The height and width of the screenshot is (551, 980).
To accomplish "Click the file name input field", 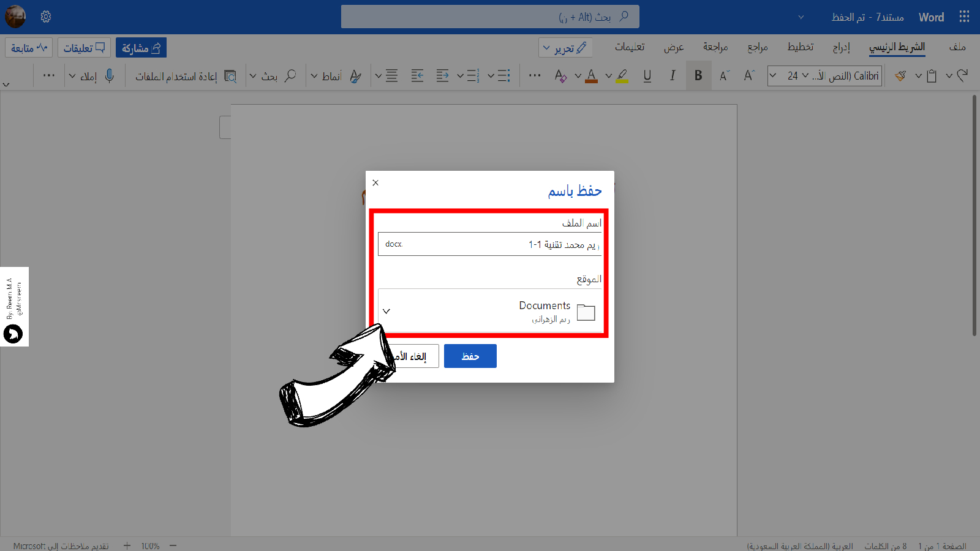I will click(490, 244).
